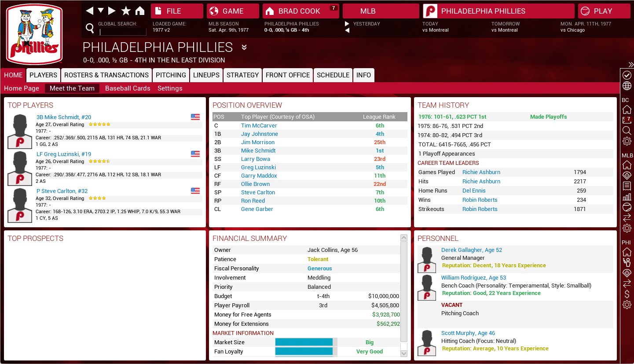Open the SCHEDULE tab
This screenshot has width=634, height=364.
point(333,75)
